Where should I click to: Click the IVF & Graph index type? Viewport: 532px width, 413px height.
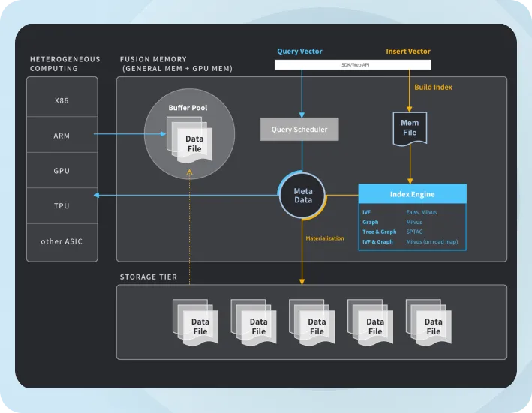click(377, 241)
